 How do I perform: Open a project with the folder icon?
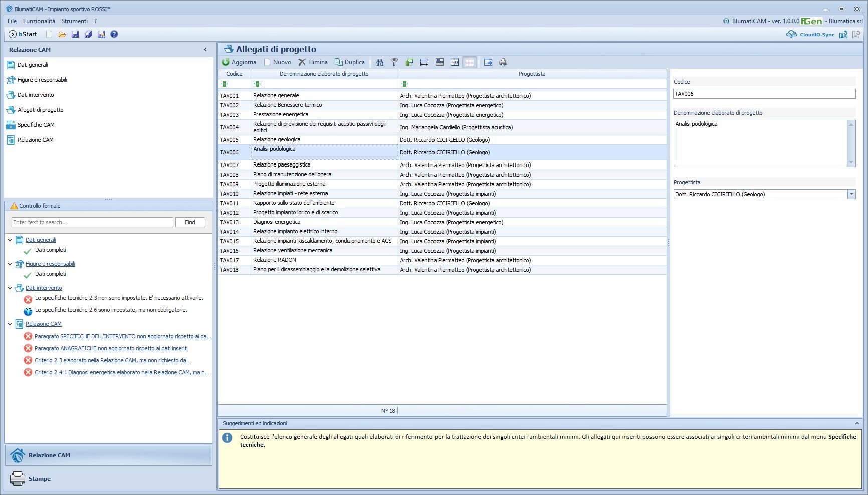pos(62,34)
